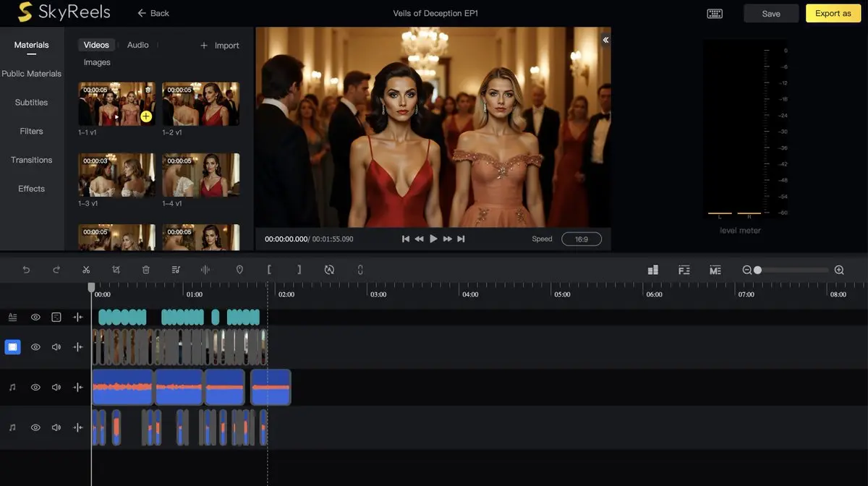Click the Import button
Screen dimensions: 868x486
click(219, 46)
